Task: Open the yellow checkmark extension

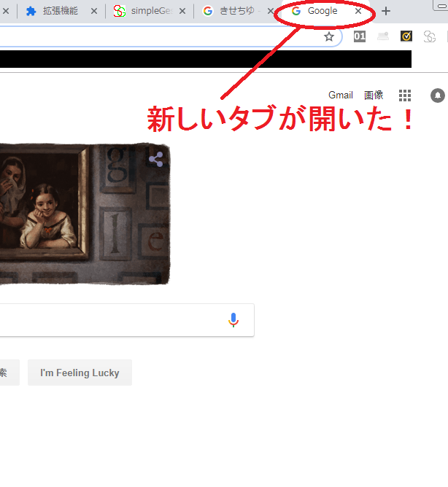Action: 406,36
